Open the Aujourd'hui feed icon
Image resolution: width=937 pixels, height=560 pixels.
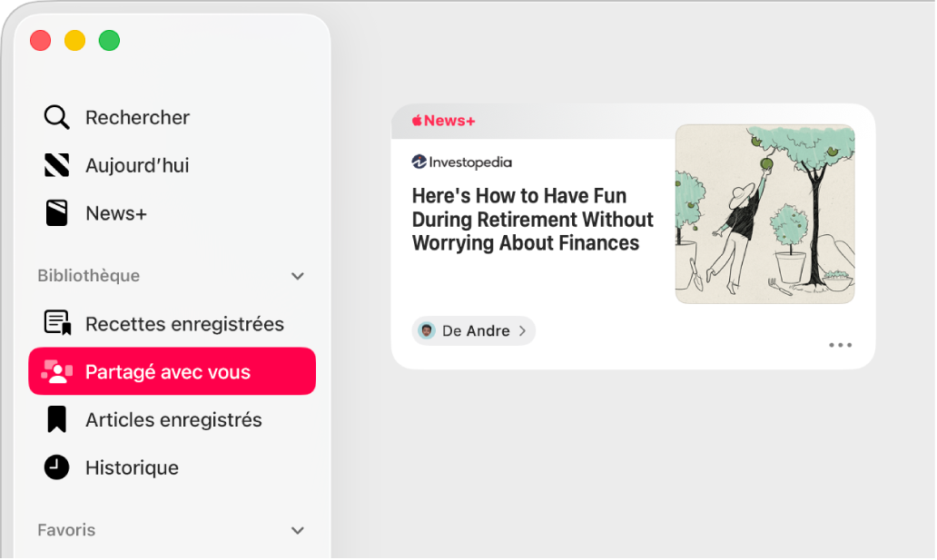(56, 165)
